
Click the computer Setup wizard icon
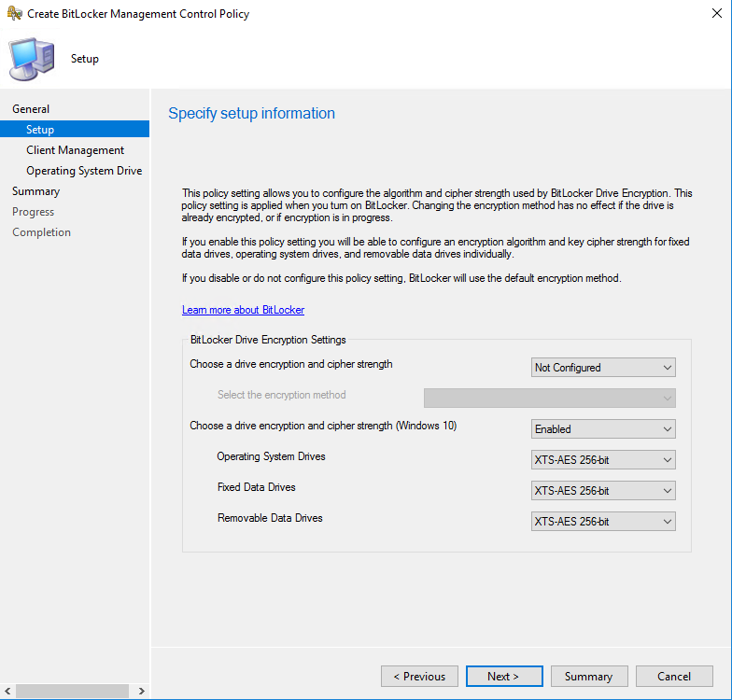32,60
